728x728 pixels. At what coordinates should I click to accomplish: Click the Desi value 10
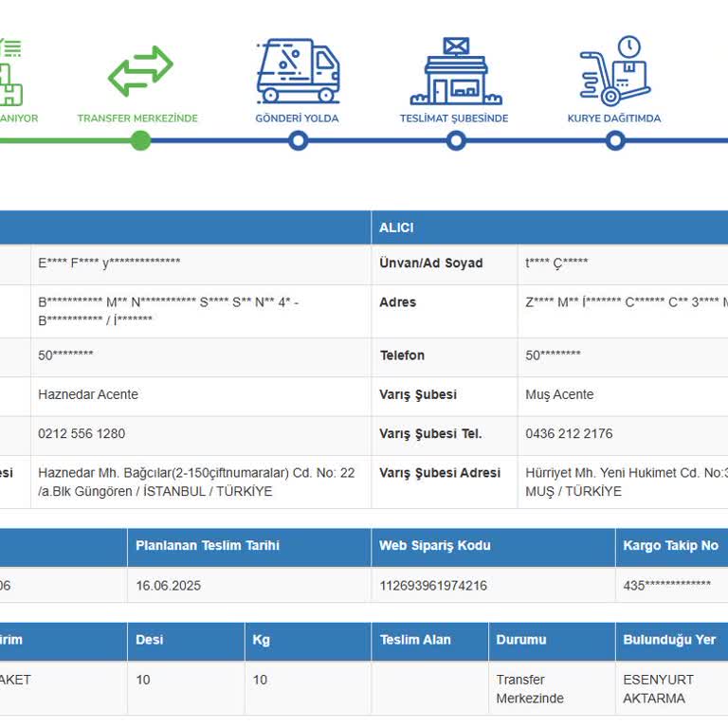point(143,680)
